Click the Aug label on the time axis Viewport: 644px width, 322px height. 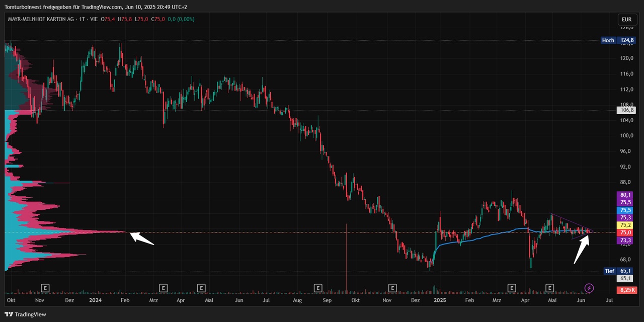tap(297, 300)
